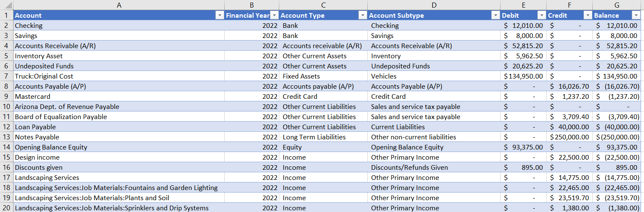Select the Long Term Liabilities cell
The height and width of the screenshot is (212, 644).
pyautogui.click(x=323, y=137)
